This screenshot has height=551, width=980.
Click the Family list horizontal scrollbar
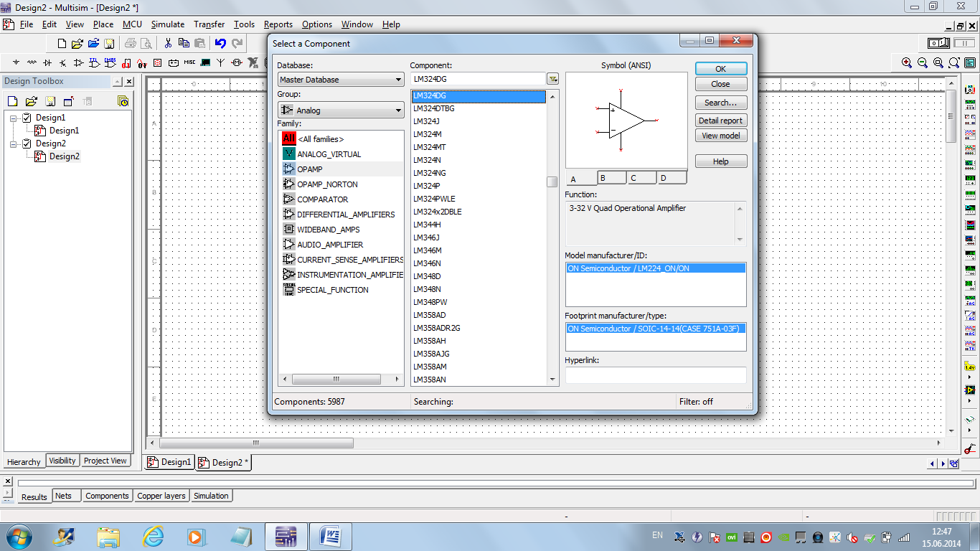point(341,379)
